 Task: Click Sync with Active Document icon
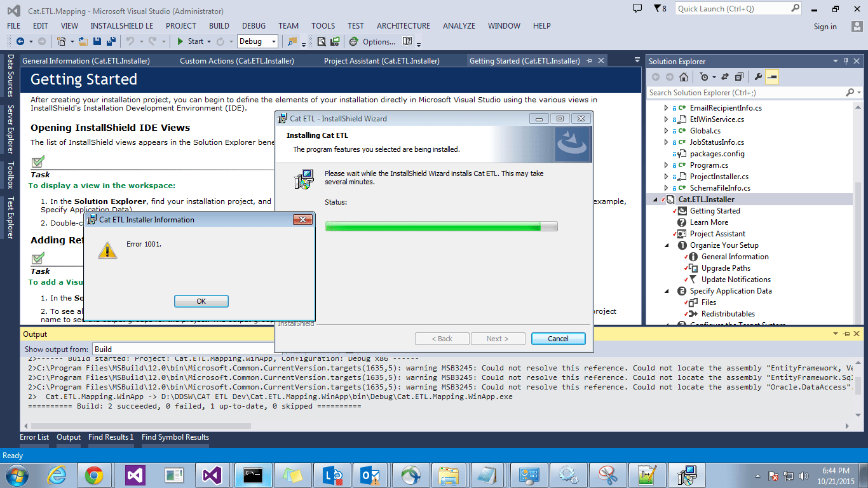tap(724, 77)
